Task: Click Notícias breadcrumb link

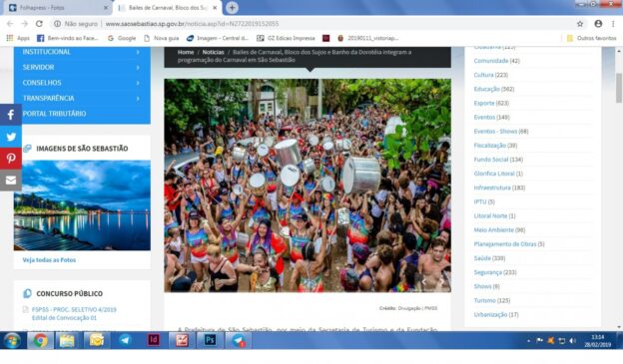Action: coord(213,52)
